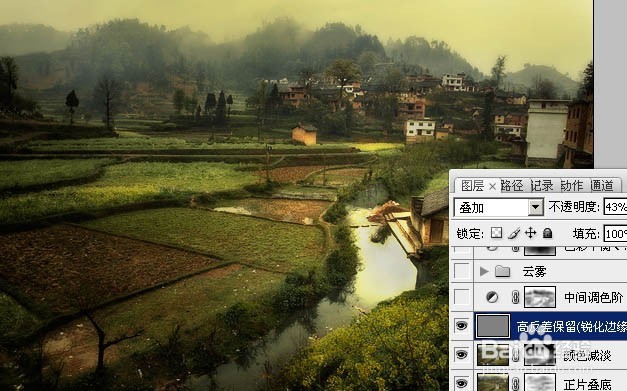Screen dimensions: 627x391
Task: Select the 正片叠底 layer mask thumbnail
Action: pos(540,381)
